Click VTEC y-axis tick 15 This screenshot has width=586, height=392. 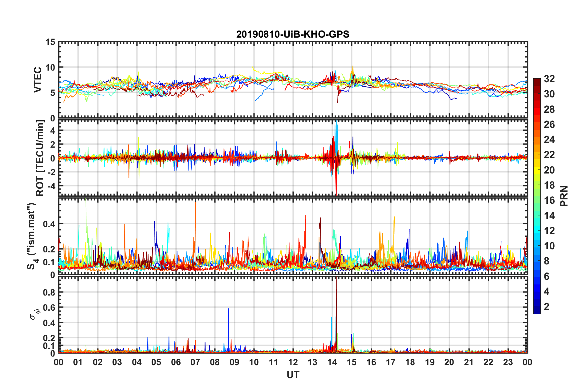point(51,42)
